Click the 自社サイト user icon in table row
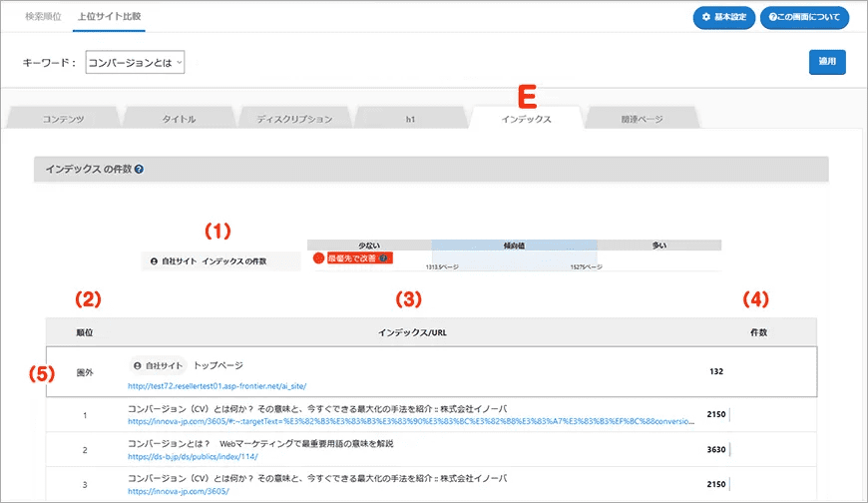The width and height of the screenshot is (868, 503). (x=138, y=366)
